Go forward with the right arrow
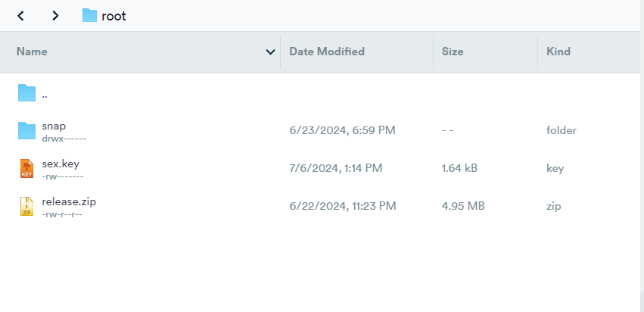 click(x=55, y=16)
